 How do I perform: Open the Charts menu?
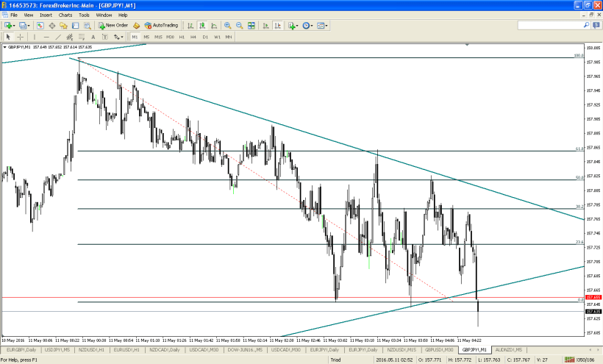click(65, 15)
